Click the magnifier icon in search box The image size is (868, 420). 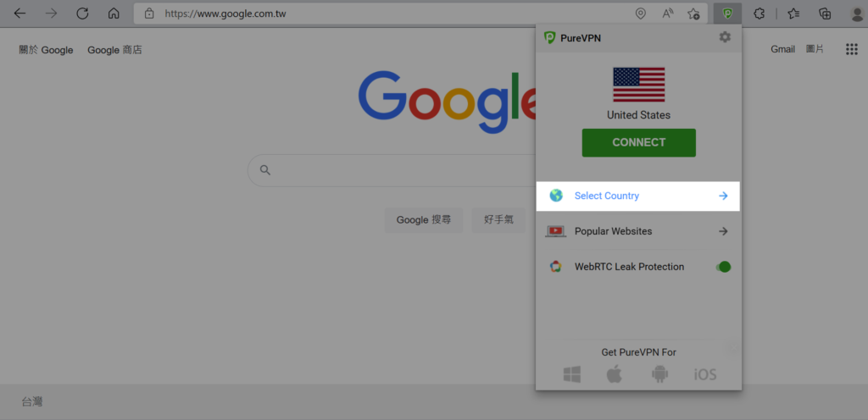tap(265, 170)
